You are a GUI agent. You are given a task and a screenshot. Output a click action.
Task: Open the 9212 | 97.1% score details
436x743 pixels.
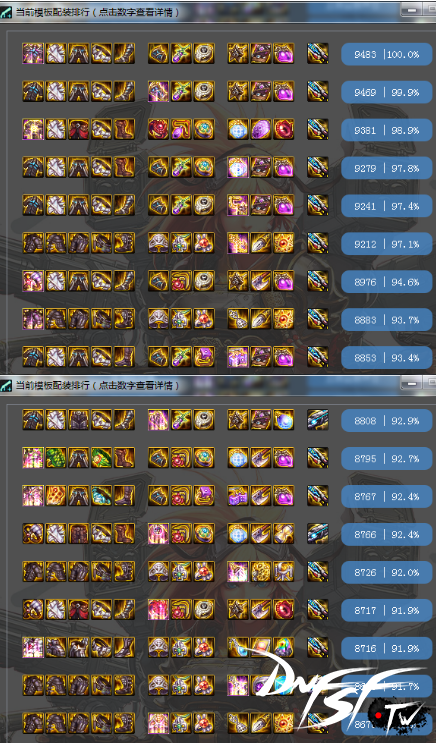pos(387,244)
